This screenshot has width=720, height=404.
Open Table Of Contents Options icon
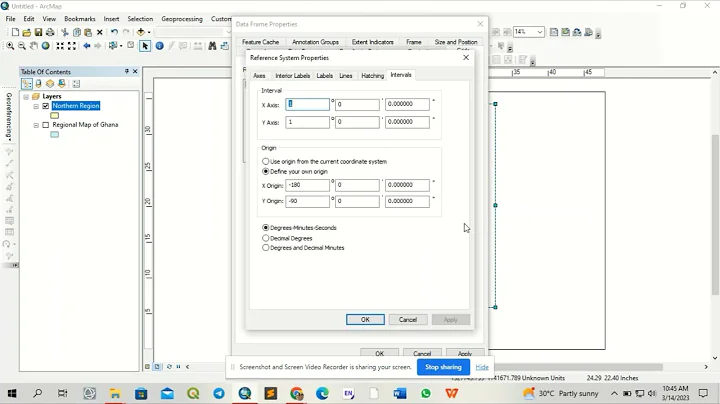pos(76,84)
